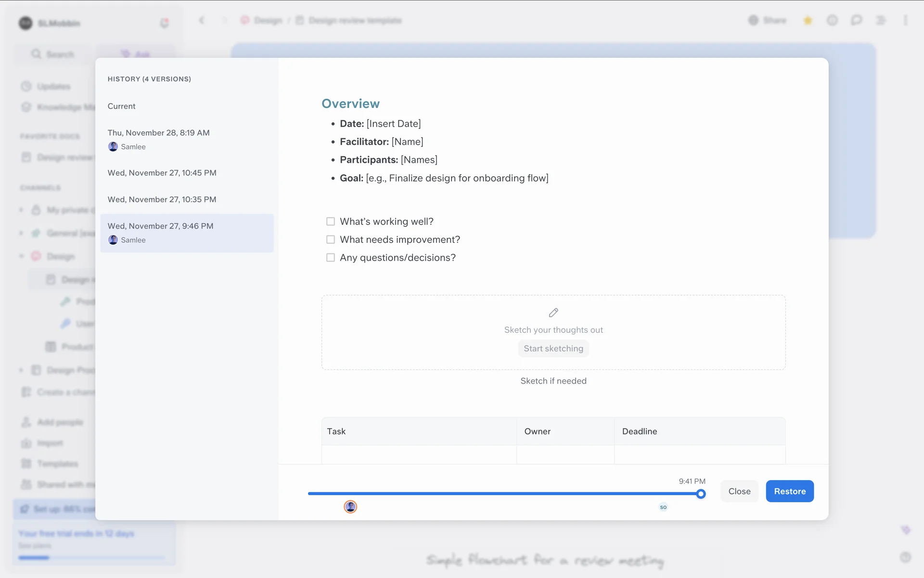This screenshot has height=578, width=924.
Task: Click the Samlee avatar marker under the timeline
Action: tap(350, 507)
